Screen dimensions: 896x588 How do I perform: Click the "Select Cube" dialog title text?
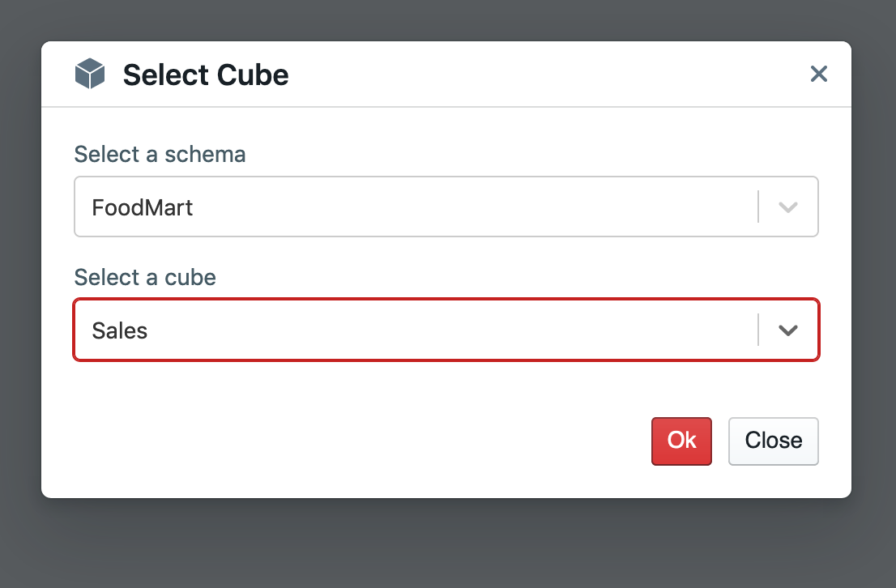(x=206, y=75)
